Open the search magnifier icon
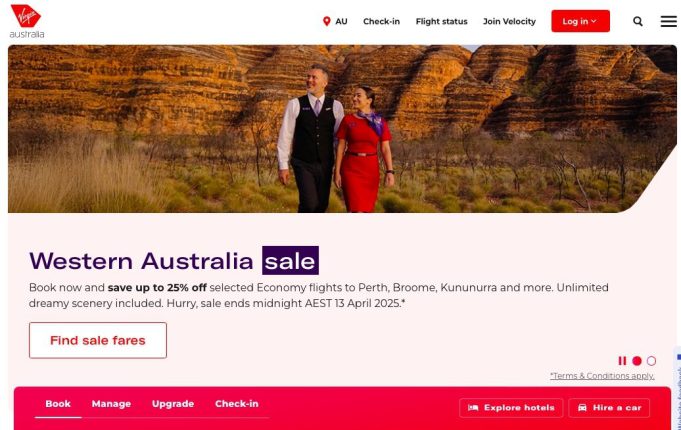The height and width of the screenshot is (430, 681). [x=638, y=21]
